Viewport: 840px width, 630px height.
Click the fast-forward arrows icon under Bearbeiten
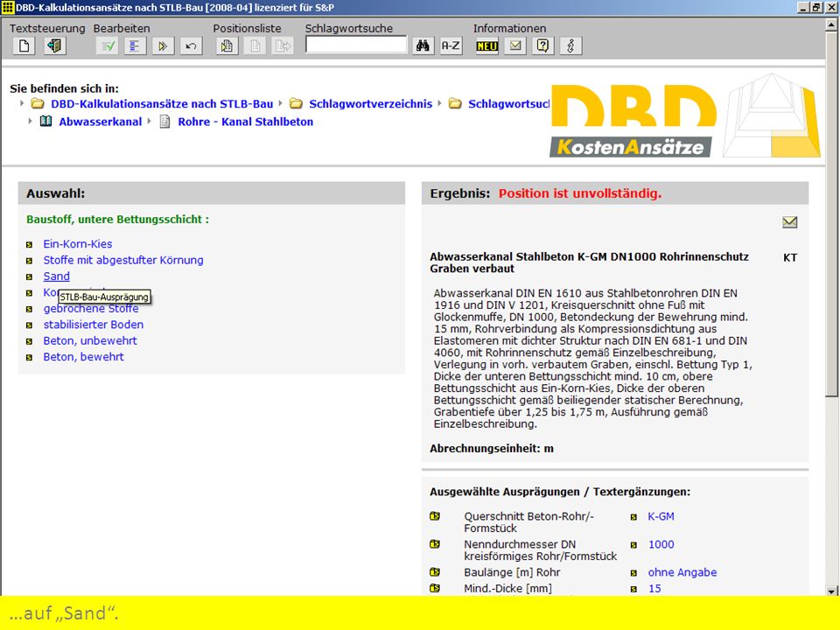pos(163,46)
